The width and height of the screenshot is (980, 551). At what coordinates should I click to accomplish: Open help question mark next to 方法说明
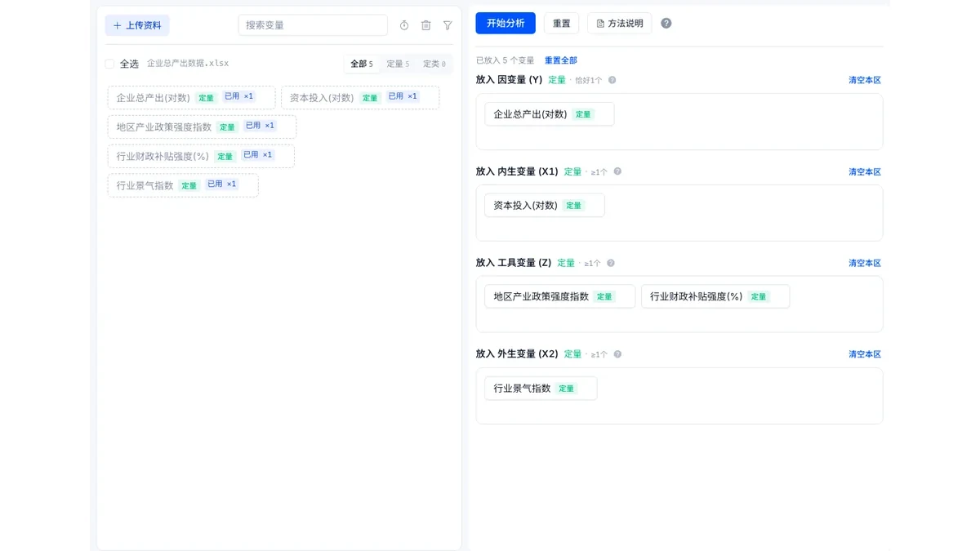point(666,24)
